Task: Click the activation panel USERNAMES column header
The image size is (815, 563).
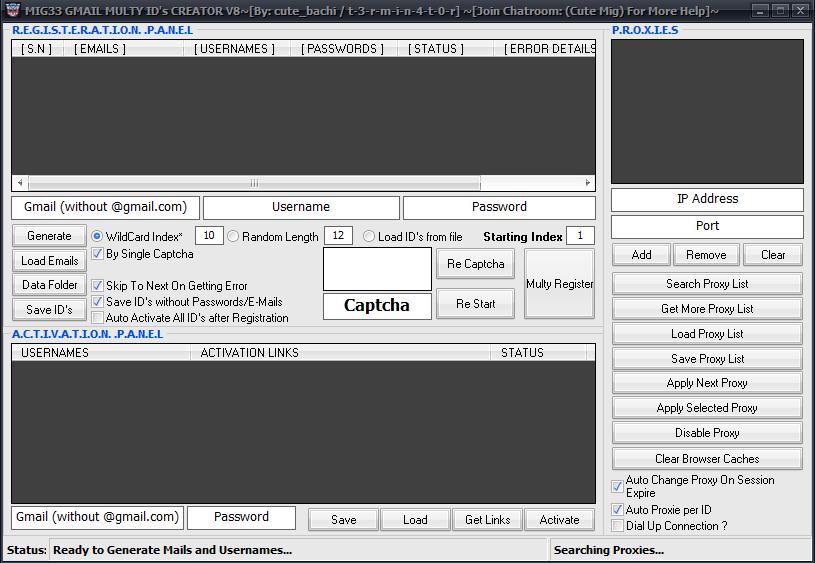Action: (x=101, y=353)
